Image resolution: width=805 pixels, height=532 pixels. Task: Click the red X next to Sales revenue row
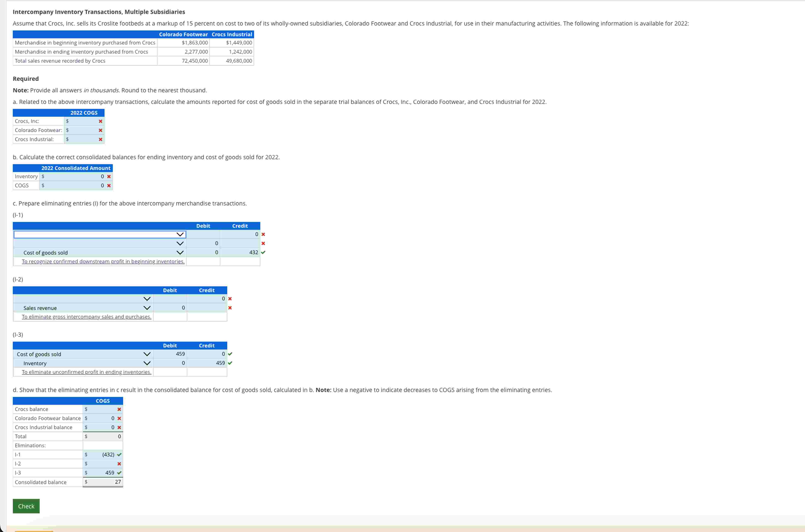[230, 307]
